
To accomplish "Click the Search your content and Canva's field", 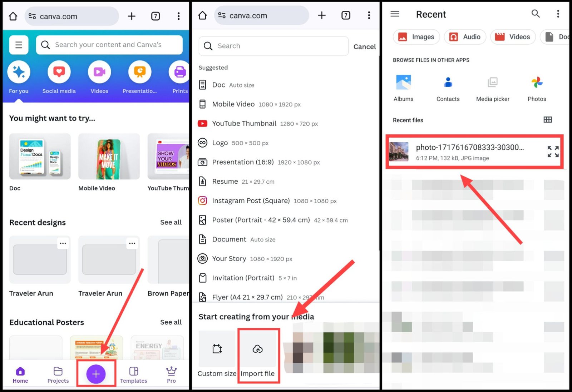I will [109, 45].
